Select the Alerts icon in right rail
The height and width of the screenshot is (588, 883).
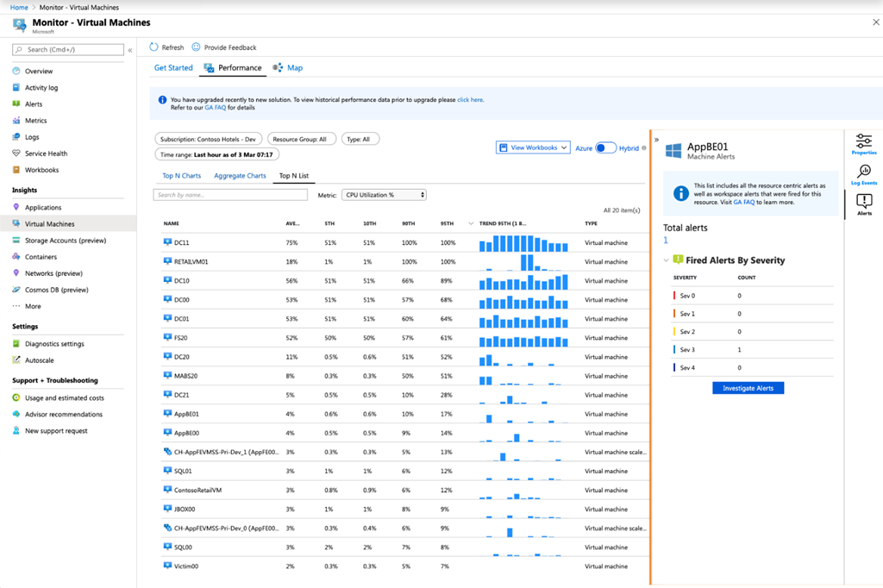coord(863,203)
